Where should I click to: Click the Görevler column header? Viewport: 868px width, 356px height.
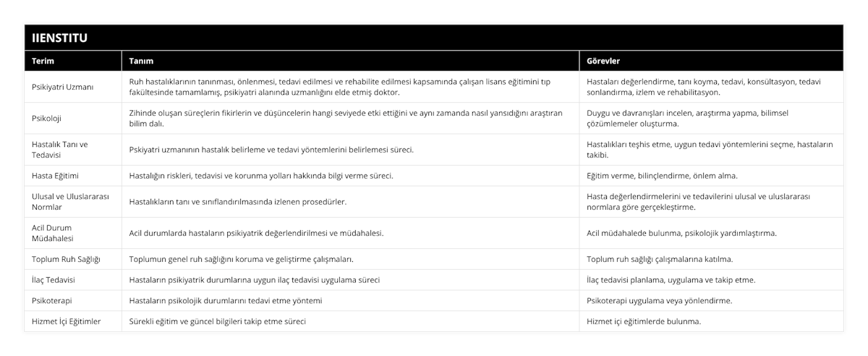point(603,62)
